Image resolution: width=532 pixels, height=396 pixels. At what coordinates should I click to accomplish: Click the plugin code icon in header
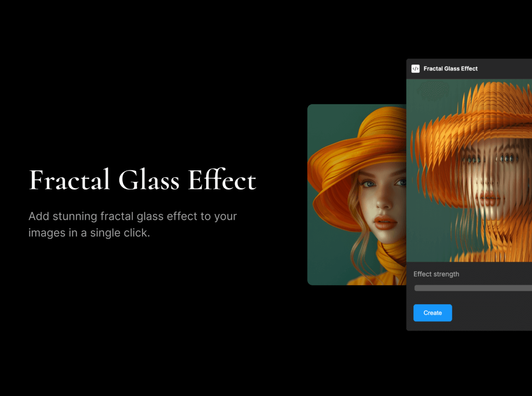coord(415,69)
